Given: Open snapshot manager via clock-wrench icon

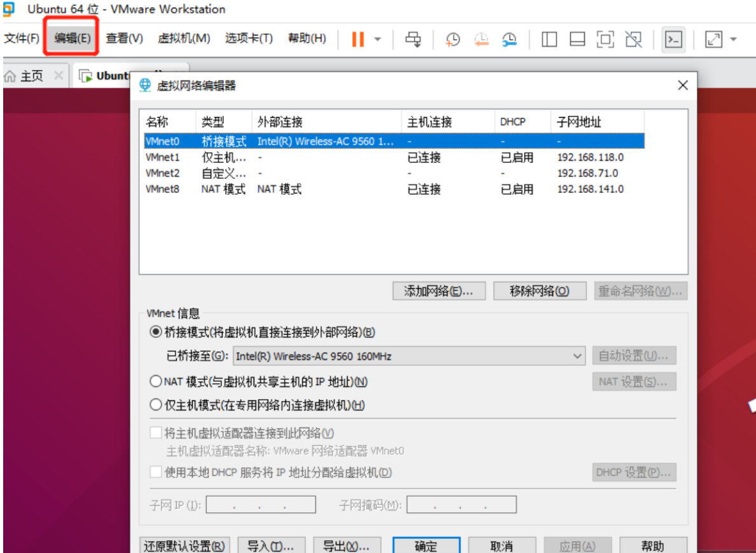Looking at the screenshot, I should pyautogui.click(x=510, y=39).
